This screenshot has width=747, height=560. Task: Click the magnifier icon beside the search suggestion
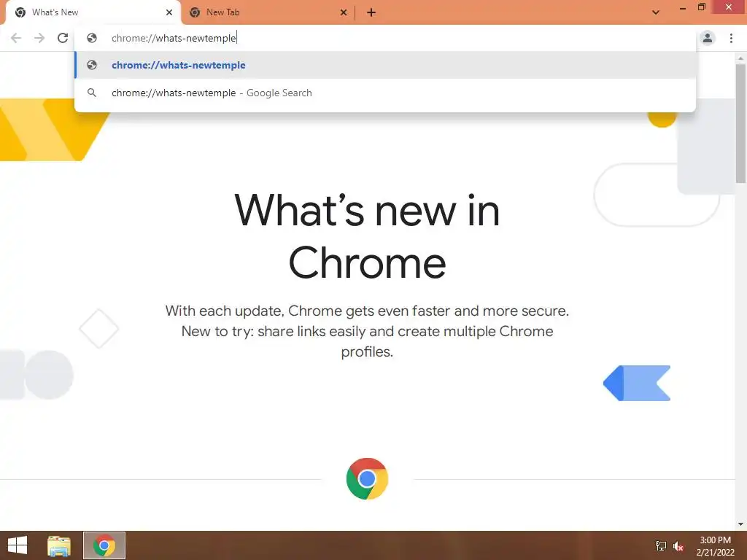pos(92,93)
